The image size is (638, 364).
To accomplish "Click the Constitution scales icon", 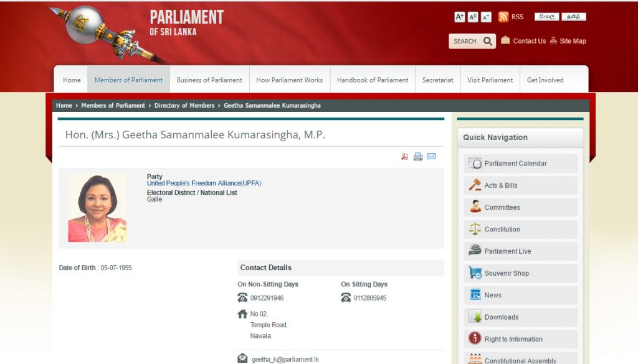I will (x=475, y=229).
